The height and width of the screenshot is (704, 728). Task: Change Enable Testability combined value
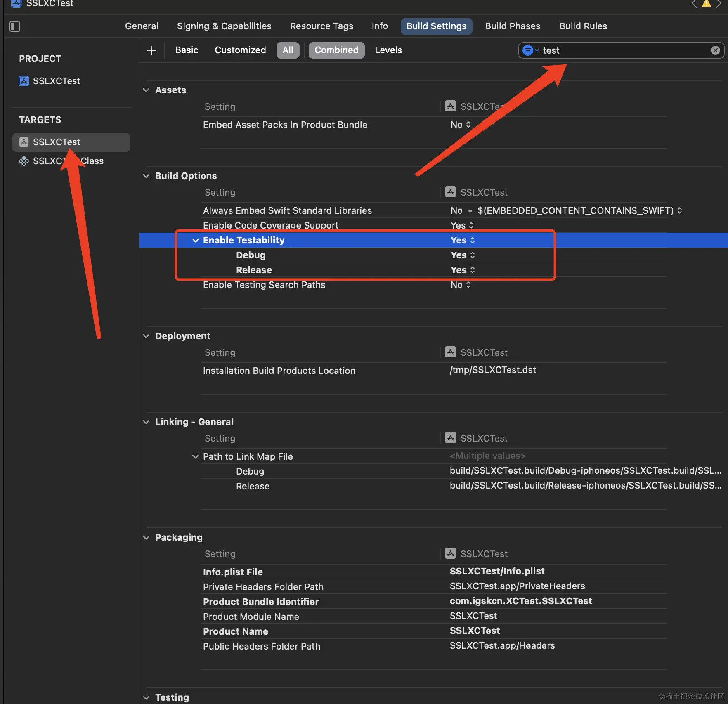463,241
